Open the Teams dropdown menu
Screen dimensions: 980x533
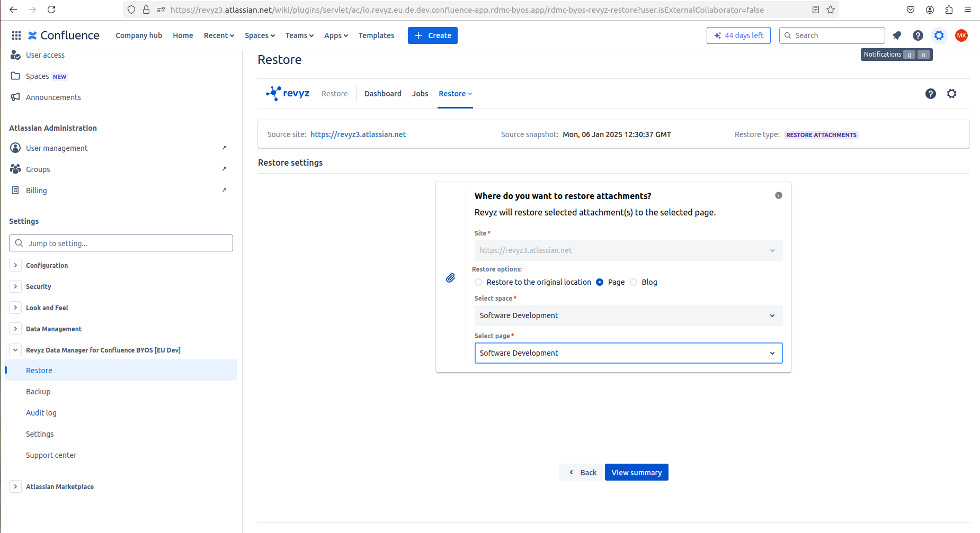pos(299,35)
